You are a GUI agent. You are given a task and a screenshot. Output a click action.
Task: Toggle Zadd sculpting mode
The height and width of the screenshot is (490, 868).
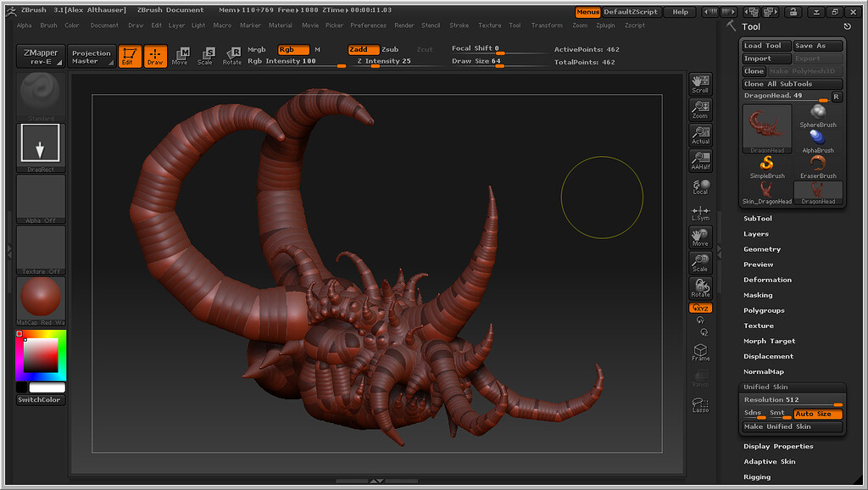(363, 50)
